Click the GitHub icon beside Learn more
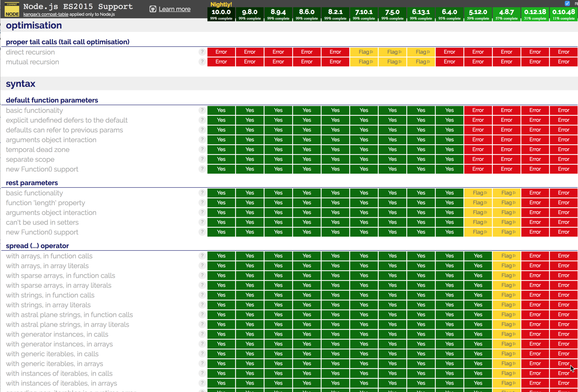 pos(153,9)
